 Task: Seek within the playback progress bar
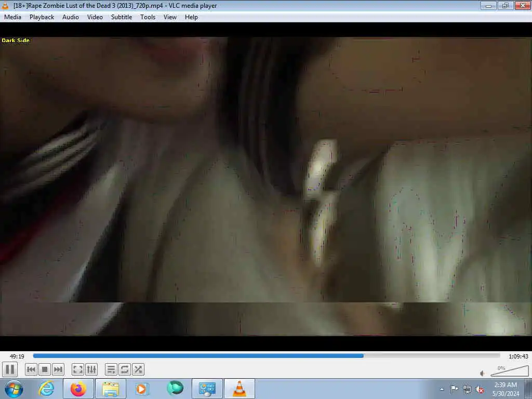click(x=267, y=356)
